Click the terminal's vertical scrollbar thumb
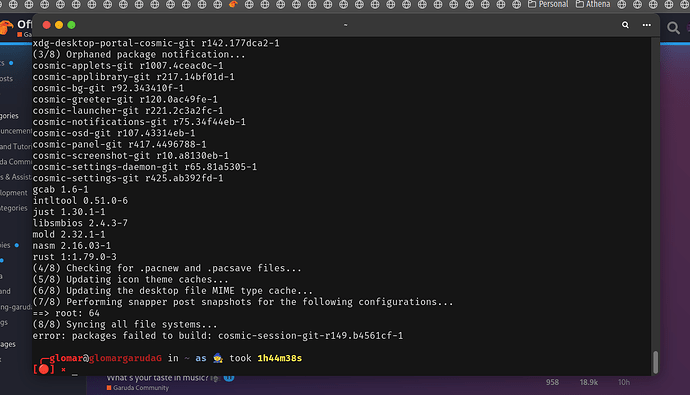The height and width of the screenshot is (395, 690). [655, 362]
